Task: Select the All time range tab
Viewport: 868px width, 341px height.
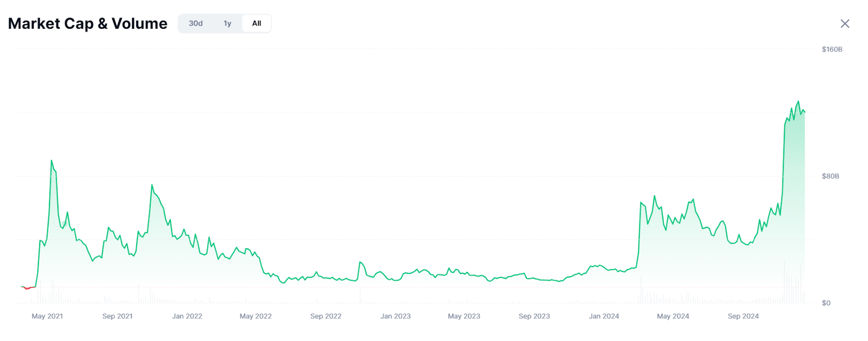Action: pyautogui.click(x=257, y=23)
